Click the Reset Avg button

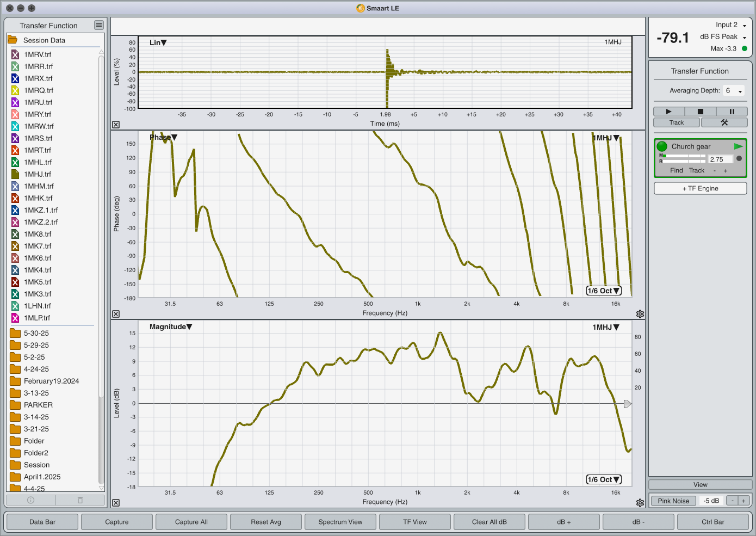[x=266, y=522]
